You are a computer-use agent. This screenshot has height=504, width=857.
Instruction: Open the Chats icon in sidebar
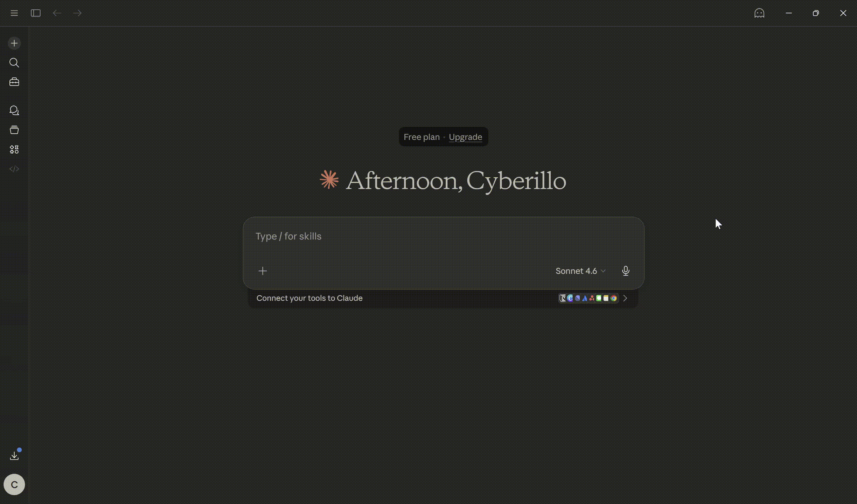point(14,111)
